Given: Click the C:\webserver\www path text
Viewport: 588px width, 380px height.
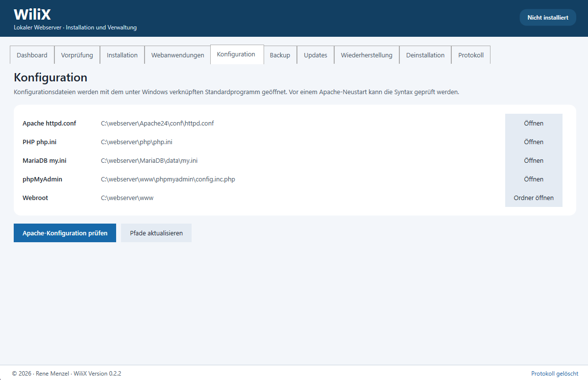Looking at the screenshot, I should point(127,198).
